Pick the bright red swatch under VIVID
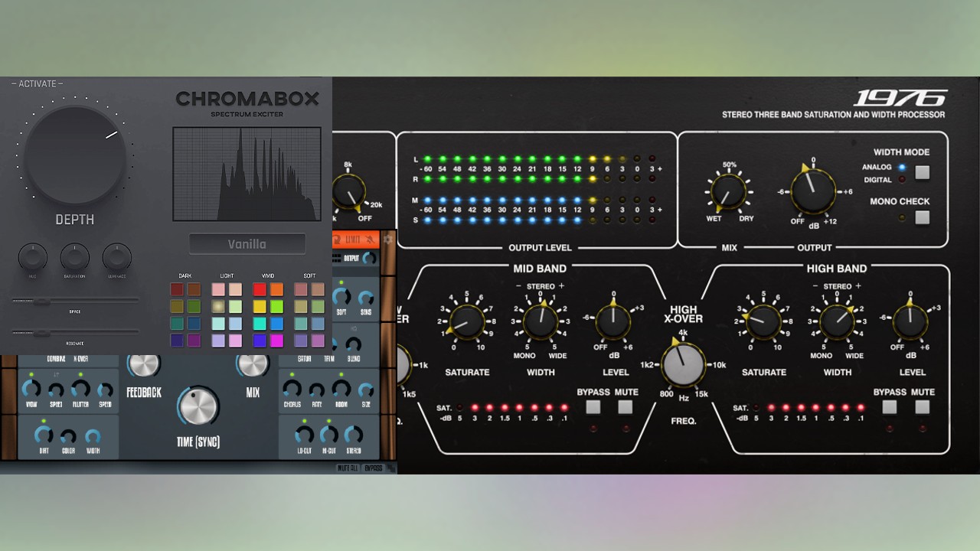Viewport: 980px width, 551px height. point(260,289)
